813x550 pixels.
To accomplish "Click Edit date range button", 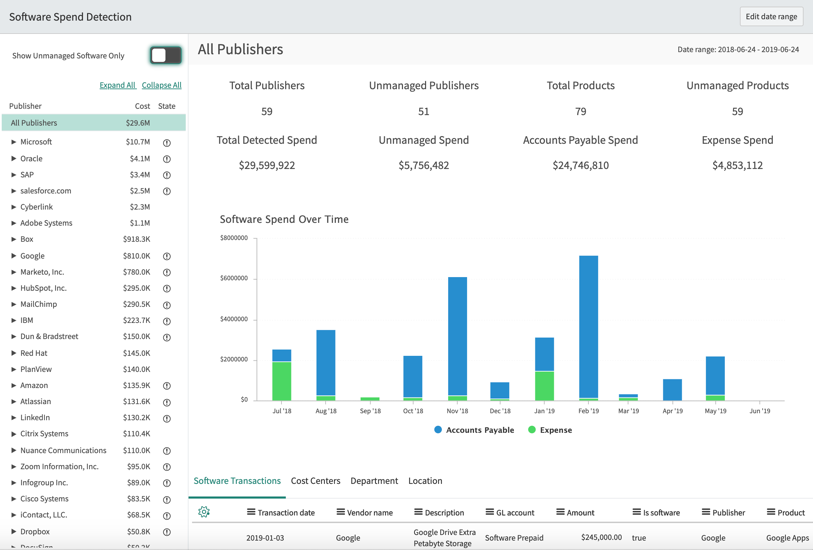I will (x=772, y=17).
